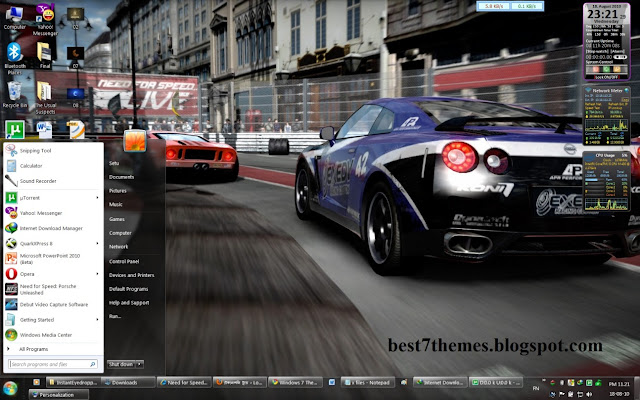This screenshot has height=400, width=640.
Task: Open Games from Start menu
Action: [x=117, y=219]
